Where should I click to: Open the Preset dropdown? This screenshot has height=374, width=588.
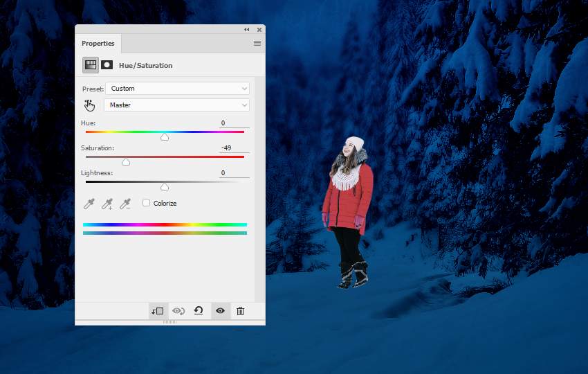tap(177, 89)
